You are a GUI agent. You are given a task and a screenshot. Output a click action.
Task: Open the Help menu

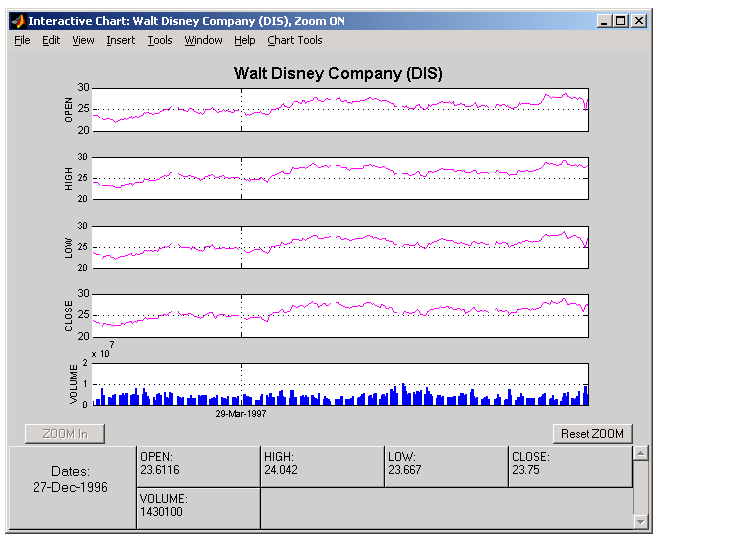pyautogui.click(x=244, y=41)
